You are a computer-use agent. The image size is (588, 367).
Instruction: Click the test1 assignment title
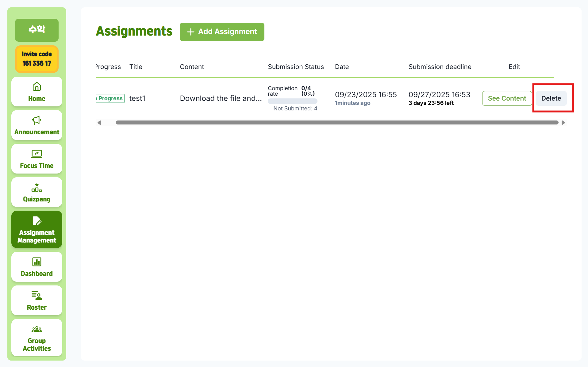[137, 98]
